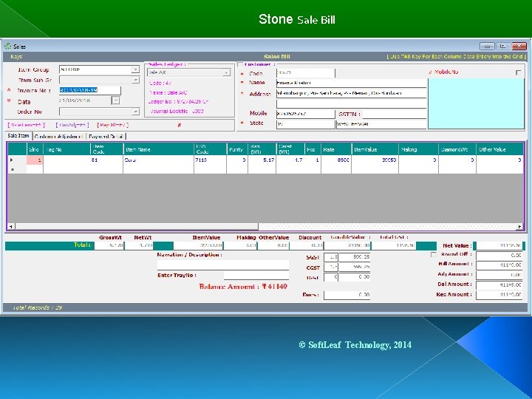532x399 pixels.
Task: Click the grid horizontal scrollbar left arrow
Action: (11, 226)
